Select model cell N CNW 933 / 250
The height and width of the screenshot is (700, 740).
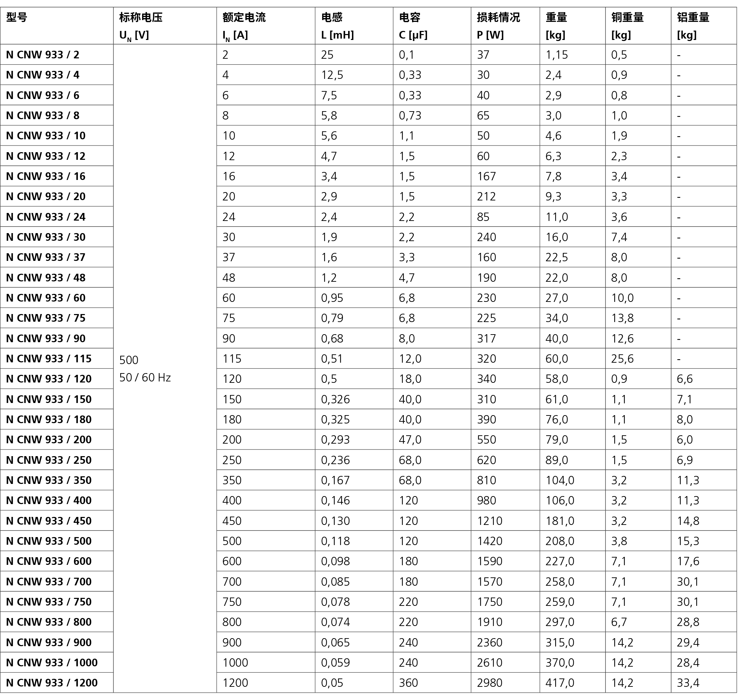pos(57,460)
